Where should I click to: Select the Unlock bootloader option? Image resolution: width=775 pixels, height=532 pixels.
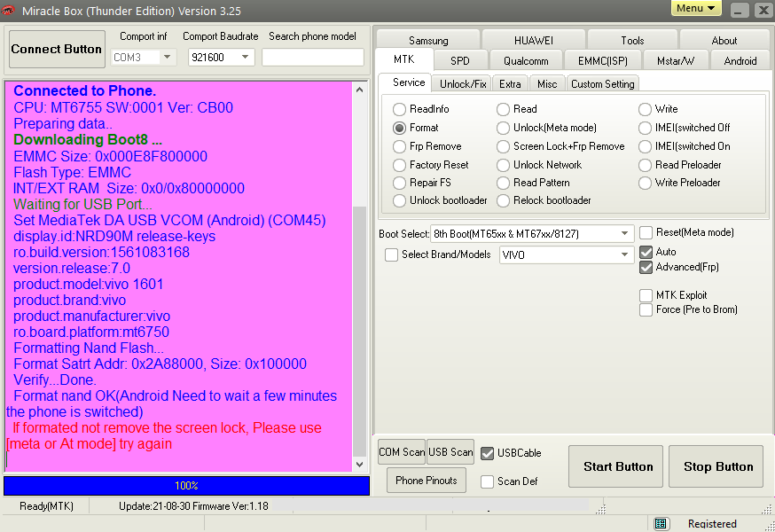(x=399, y=200)
